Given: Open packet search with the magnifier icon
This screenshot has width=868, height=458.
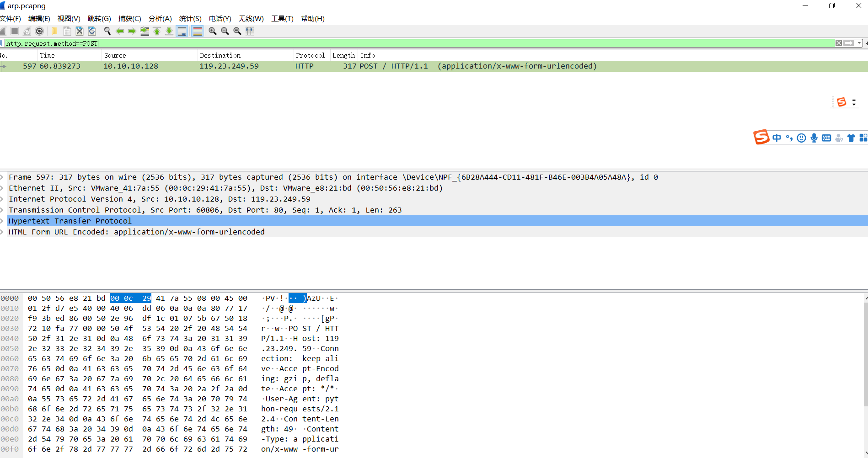Looking at the screenshot, I should (107, 31).
